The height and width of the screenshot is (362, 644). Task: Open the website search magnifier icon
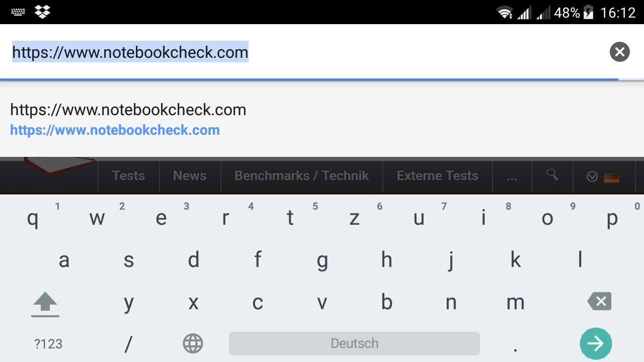[552, 175]
